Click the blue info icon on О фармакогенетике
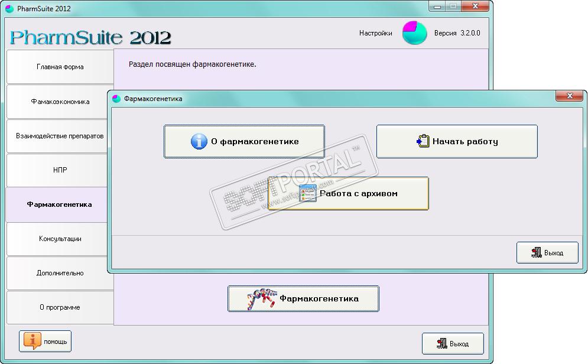The image size is (588, 364). pos(199,141)
